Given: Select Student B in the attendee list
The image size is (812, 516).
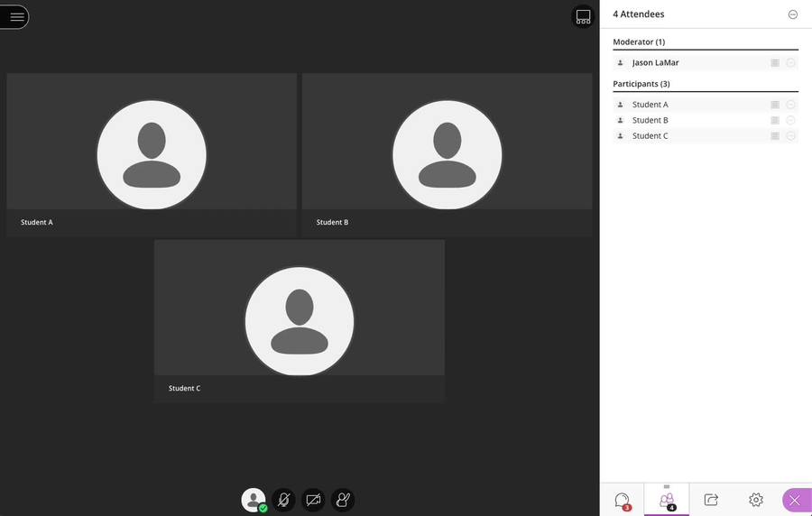Looking at the screenshot, I should (x=706, y=120).
